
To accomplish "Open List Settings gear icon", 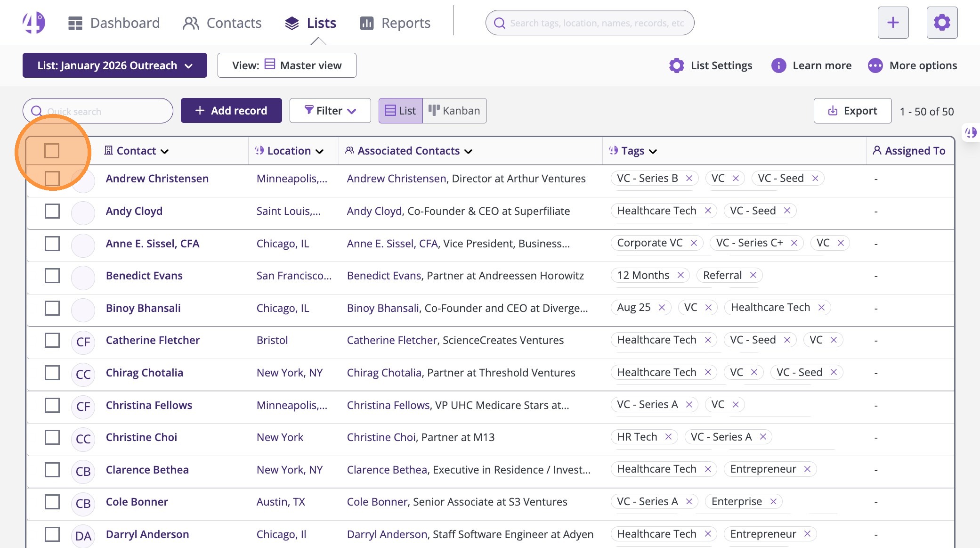I will 677,65.
